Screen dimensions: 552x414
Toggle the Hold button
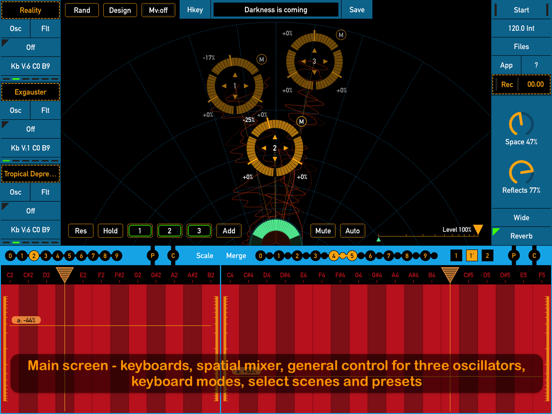[x=110, y=231]
